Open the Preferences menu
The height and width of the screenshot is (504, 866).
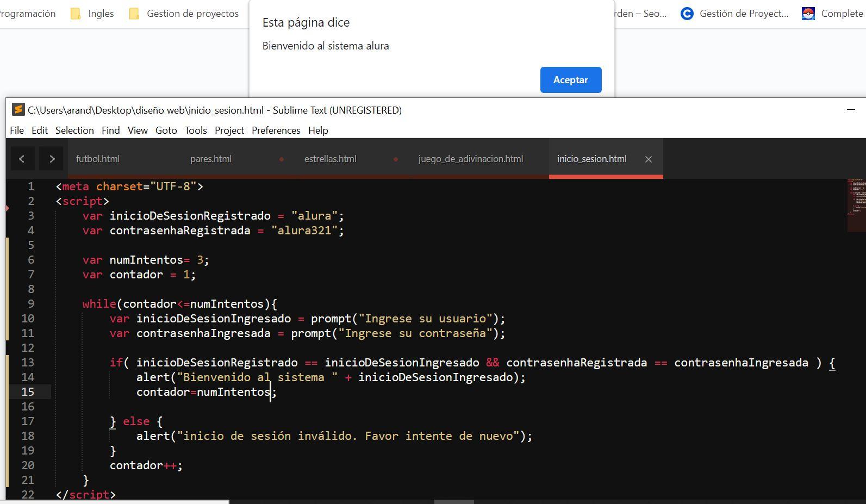coord(276,130)
